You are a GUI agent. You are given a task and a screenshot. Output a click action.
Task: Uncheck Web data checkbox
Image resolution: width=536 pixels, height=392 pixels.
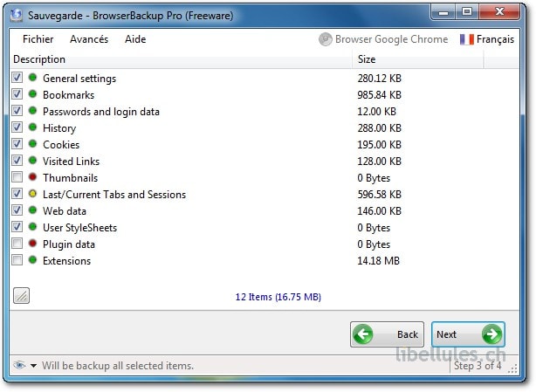click(x=17, y=210)
